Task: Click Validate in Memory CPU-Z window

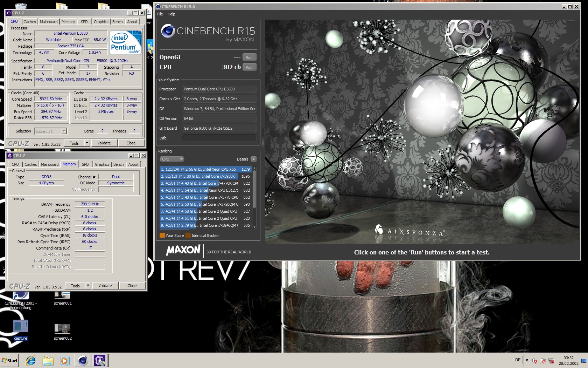Action: click(x=105, y=286)
